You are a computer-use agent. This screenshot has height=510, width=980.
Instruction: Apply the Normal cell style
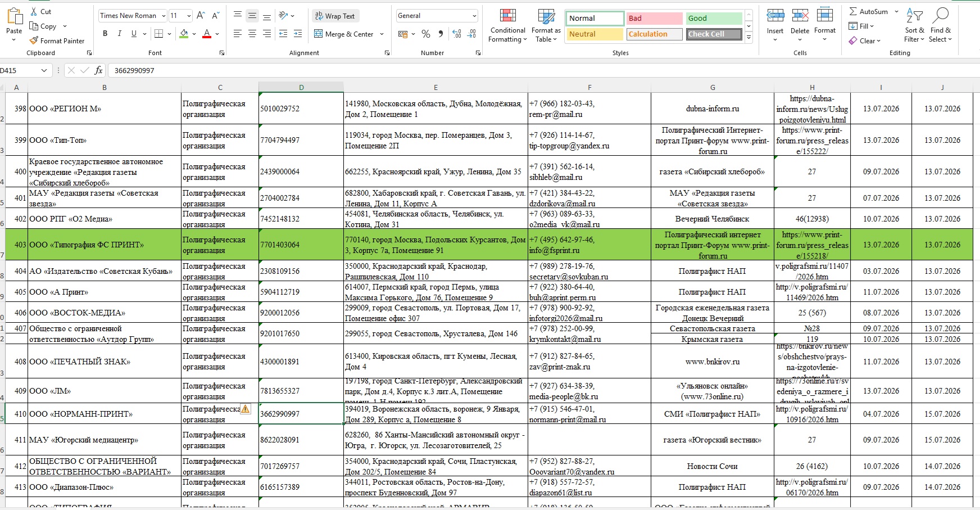coord(595,19)
